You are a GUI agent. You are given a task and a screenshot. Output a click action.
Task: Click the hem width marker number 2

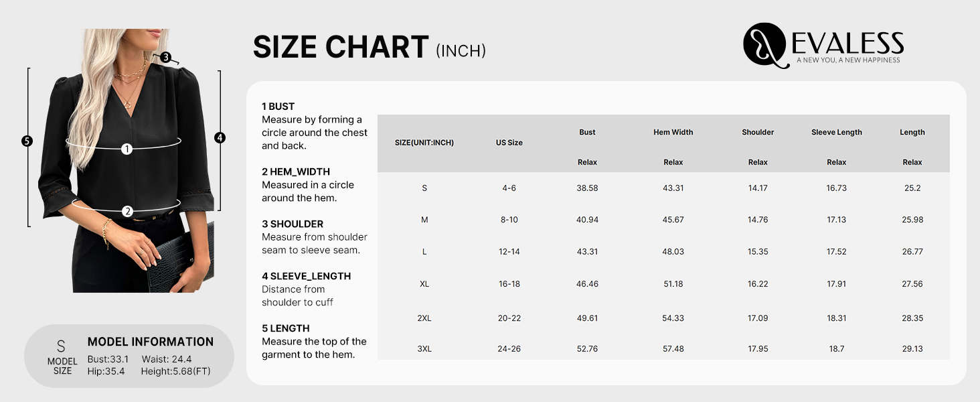(127, 211)
